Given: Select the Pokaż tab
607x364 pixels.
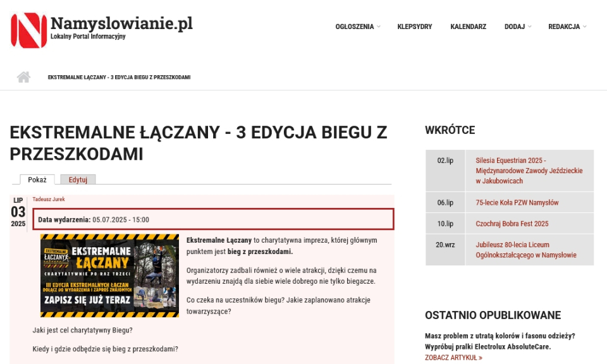Looking at the screenshot, I should pos(37,179).
